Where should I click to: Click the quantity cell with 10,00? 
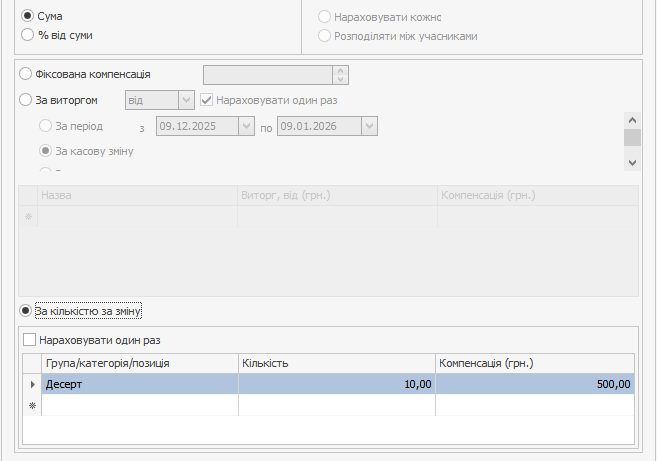click(336, 384)
